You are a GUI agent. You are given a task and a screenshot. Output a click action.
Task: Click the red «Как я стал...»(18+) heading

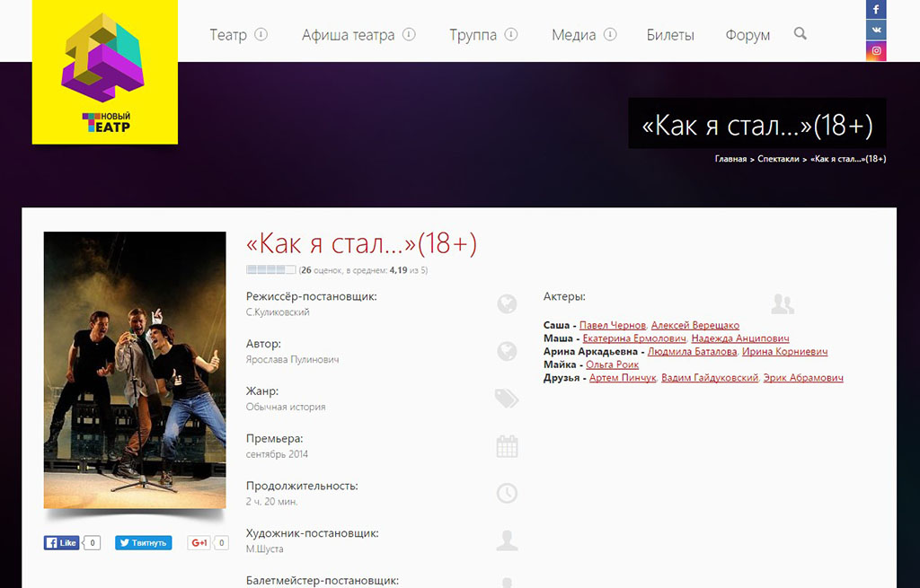361,243
